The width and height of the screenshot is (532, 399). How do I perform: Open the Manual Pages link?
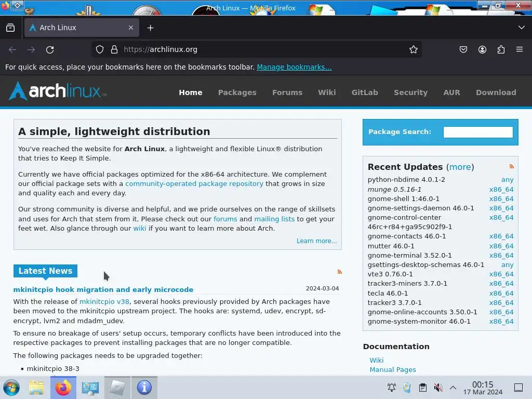click(393, 369)
